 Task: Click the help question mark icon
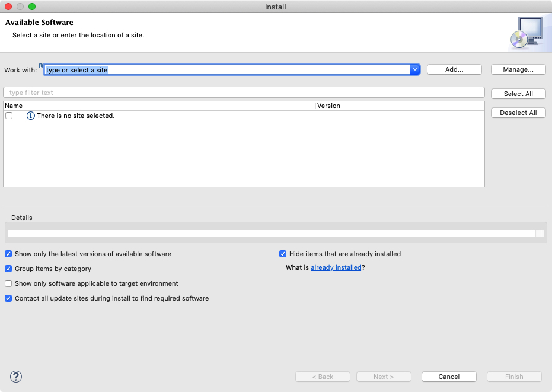pos(15,377)
